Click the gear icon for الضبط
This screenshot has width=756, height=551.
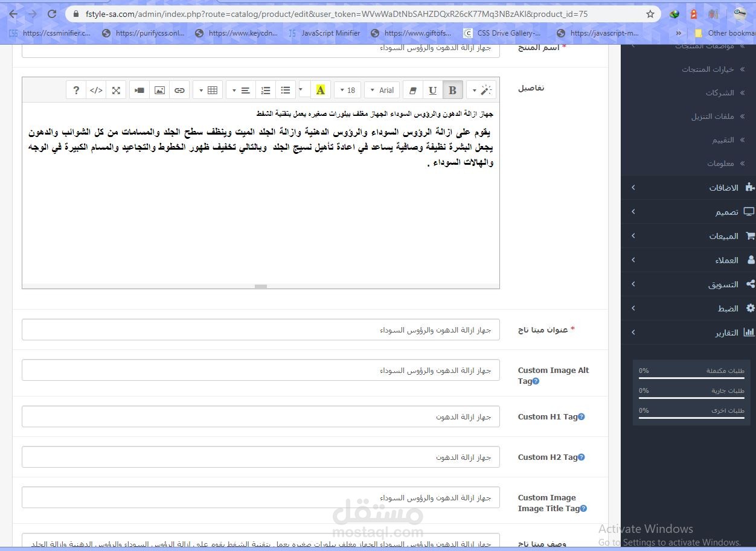(751, 308)
